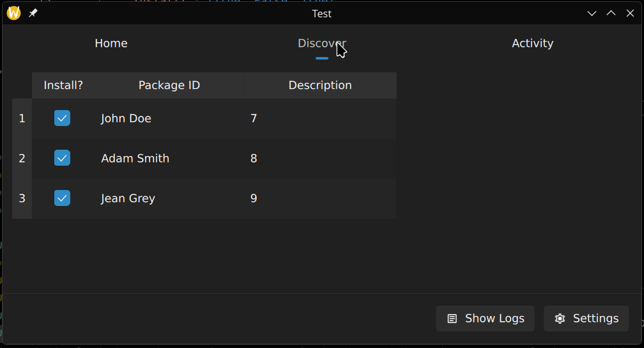Maximize the Test window
This screenshot has width=644, height=348.
[x=611, y=13]
